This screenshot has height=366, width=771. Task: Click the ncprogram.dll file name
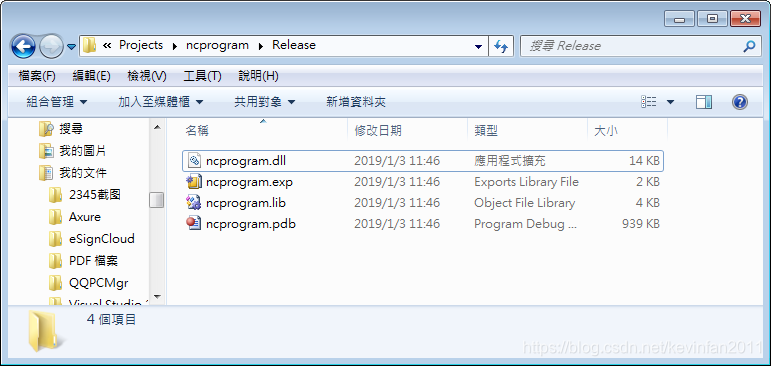click(246, 161)
